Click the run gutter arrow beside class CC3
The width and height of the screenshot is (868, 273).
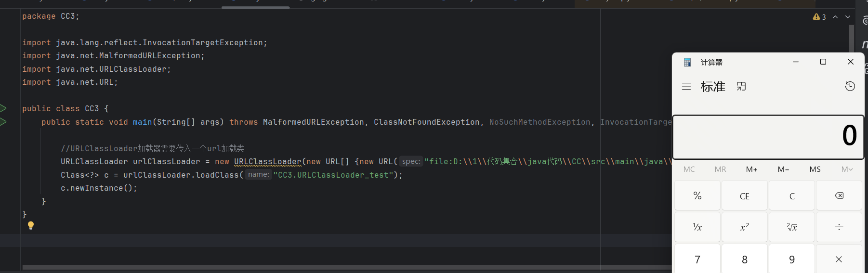tap(3, 108)
